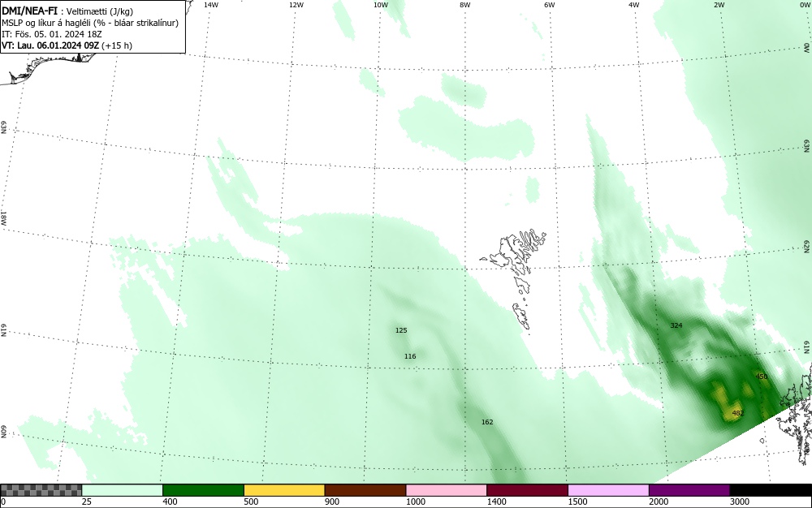
Task: Click the 14W longitude label
Action: [x=211, y=5]
